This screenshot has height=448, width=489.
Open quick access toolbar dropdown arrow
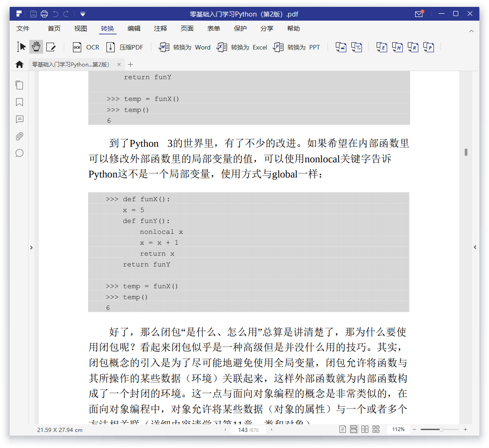pyautogui.click(x=82, y=14)
